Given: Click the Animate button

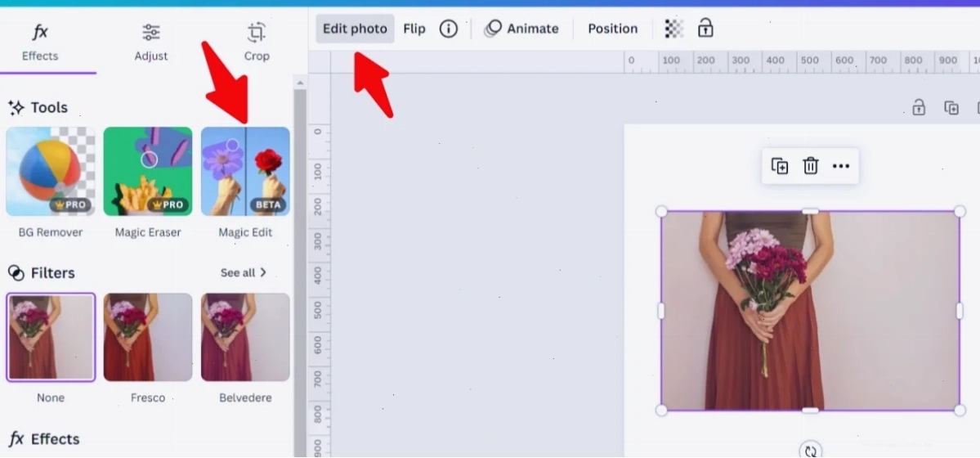Looking at the screenshot, I should click(521, 29).
